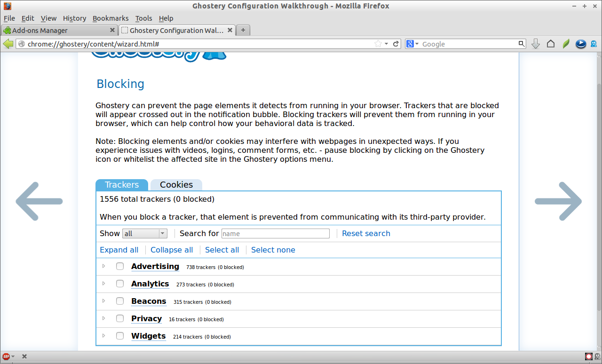Close the add-on bar with X
The width and height of the screenshot is (602, 364).
pos(24,356)
